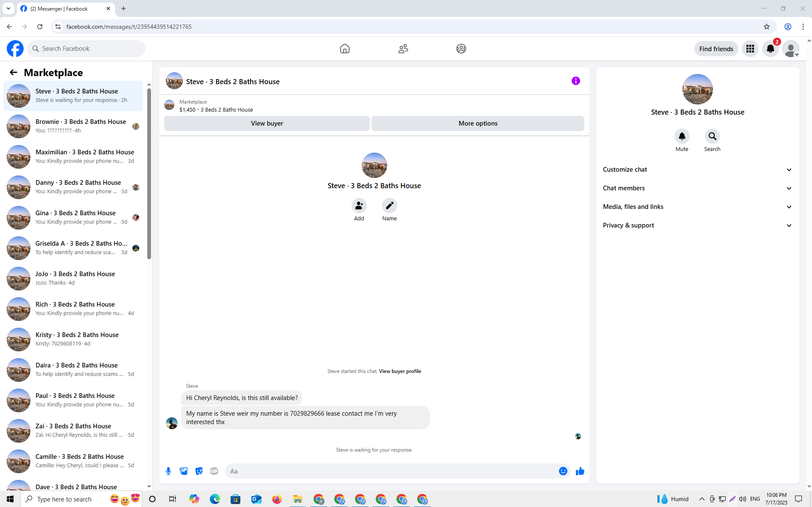Click the taskbar volume icon
The width and height of the screenshot is (812, 507).
coord(743,499)
